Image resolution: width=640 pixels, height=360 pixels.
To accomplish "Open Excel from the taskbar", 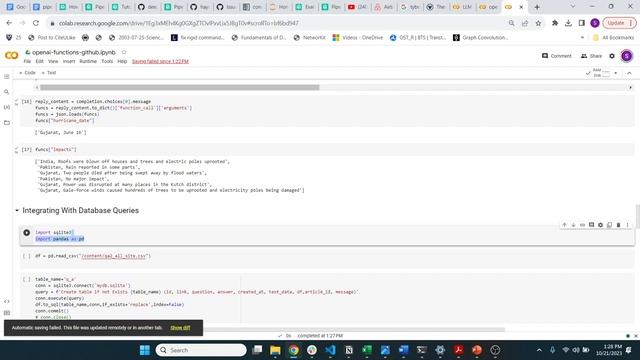I will click(367, 350).
